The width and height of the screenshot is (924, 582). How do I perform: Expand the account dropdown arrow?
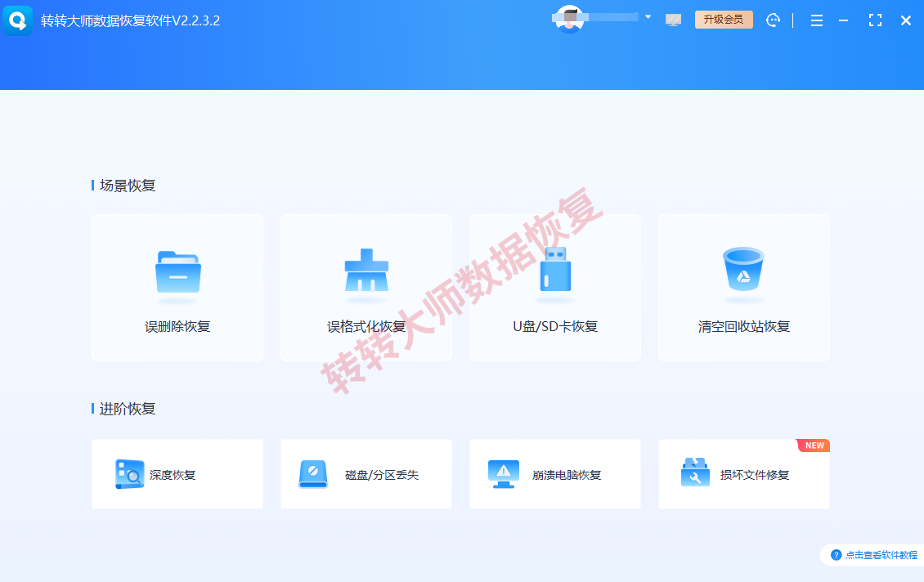[648, 17]
